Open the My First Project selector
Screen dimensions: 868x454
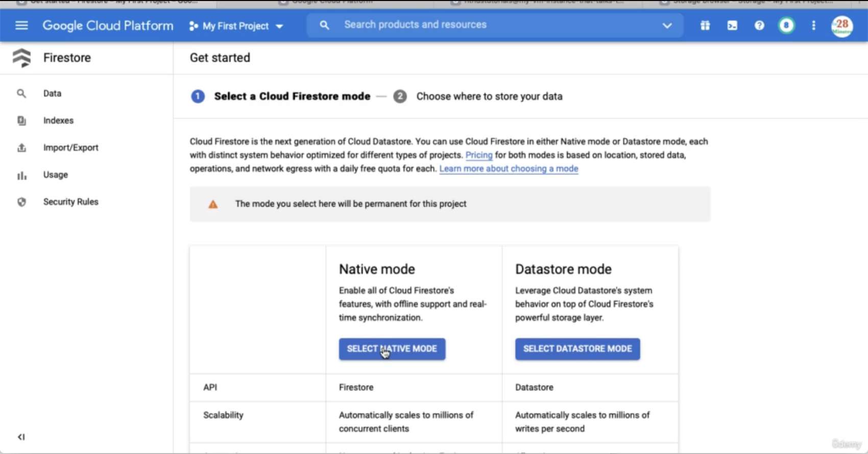coord(236,26)
